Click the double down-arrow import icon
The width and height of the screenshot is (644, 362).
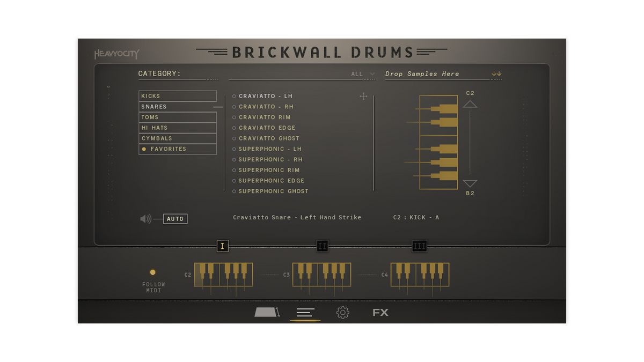[496, 74]
